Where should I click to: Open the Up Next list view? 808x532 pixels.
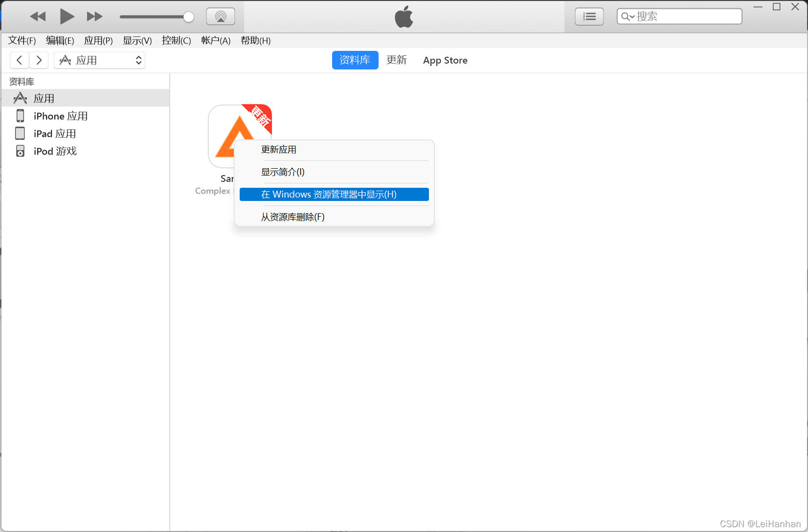[589, 17]
